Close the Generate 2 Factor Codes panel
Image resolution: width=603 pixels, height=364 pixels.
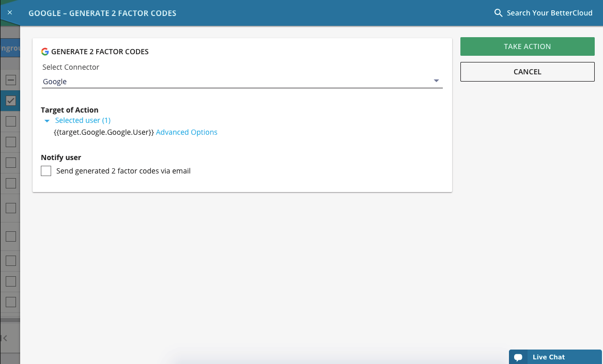pos(10,13)
